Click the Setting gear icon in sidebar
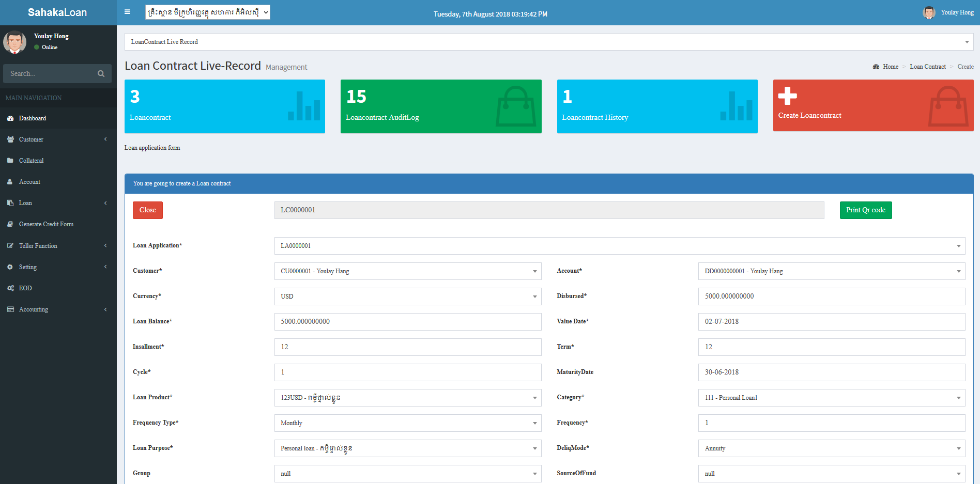Viewport: 980px width, 484px height. click(x=10, y=267)
